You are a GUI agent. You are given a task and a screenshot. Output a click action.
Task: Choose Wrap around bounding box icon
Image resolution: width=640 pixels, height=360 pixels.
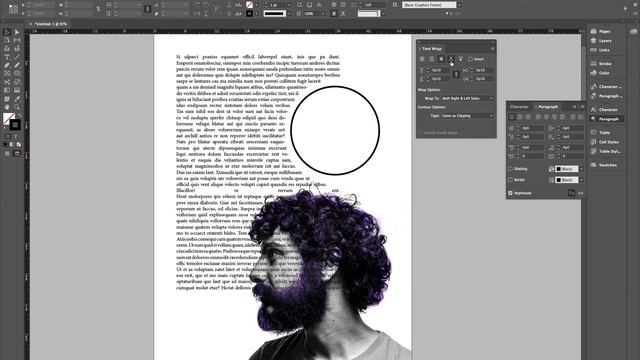[431, 59]
